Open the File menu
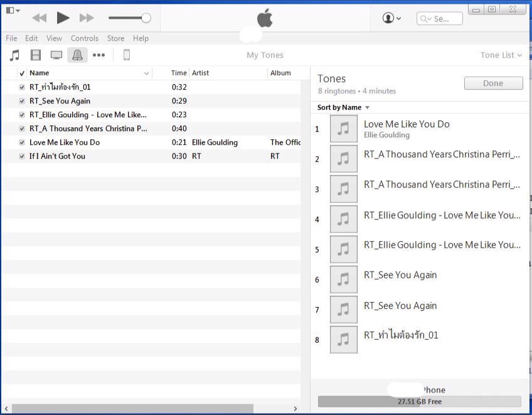The width and height of the screenshot is (532, 415). [11, 38]
